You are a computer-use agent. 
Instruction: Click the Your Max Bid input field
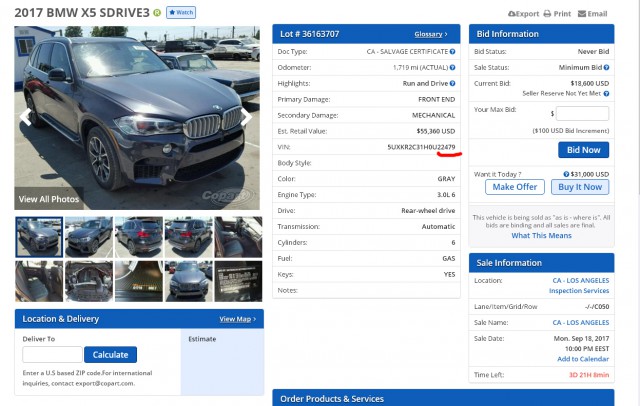[582, 114]
